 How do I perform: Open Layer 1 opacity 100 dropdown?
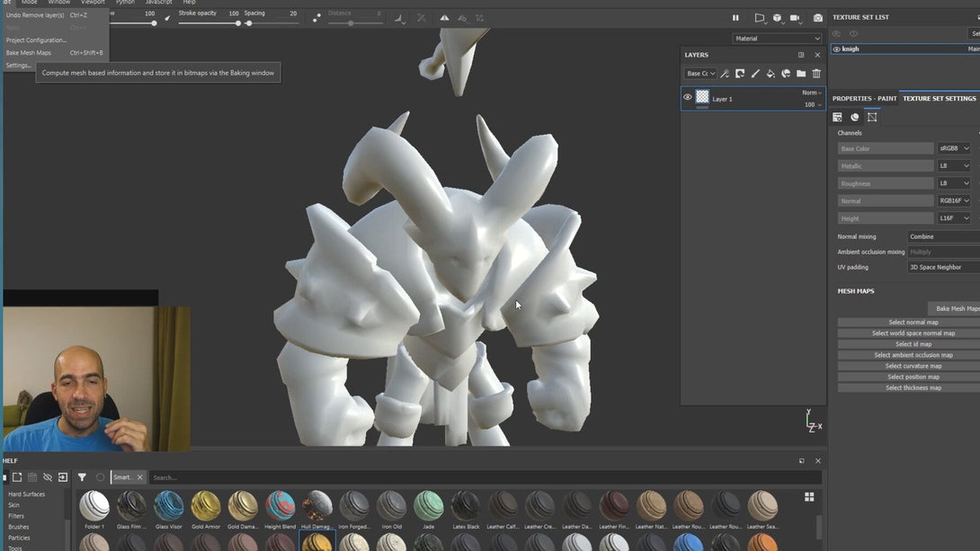click(x=813, y=105)
